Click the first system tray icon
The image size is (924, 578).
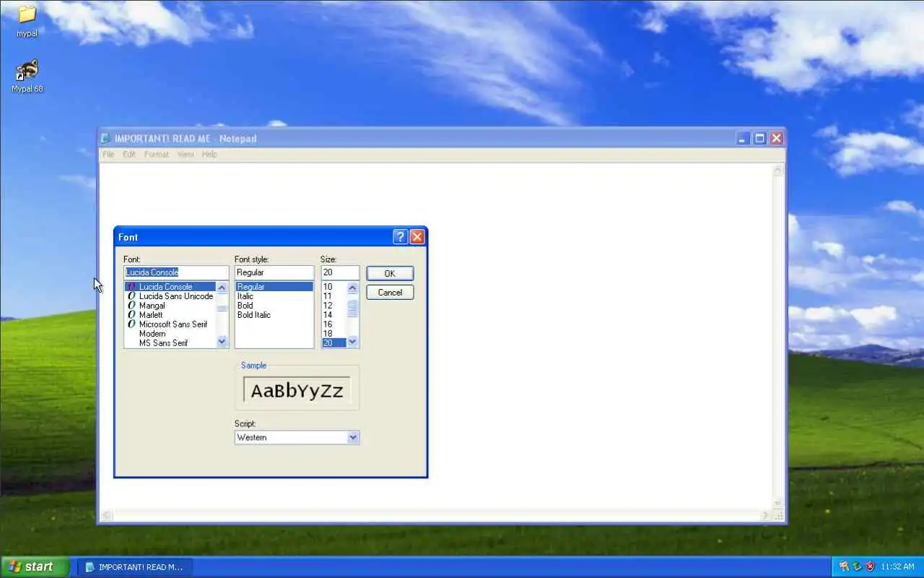(x=844, y=566)
